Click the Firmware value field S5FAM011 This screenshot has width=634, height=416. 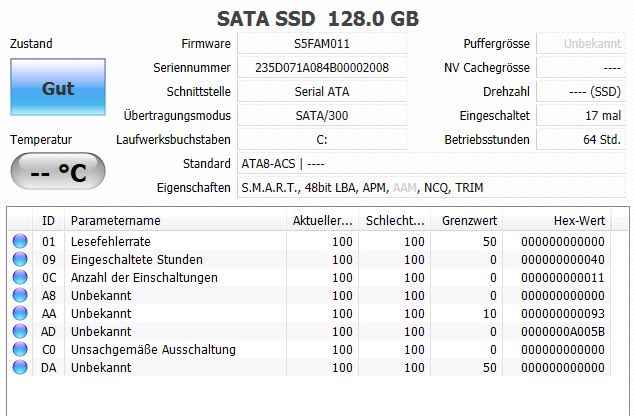pos(322,44)
